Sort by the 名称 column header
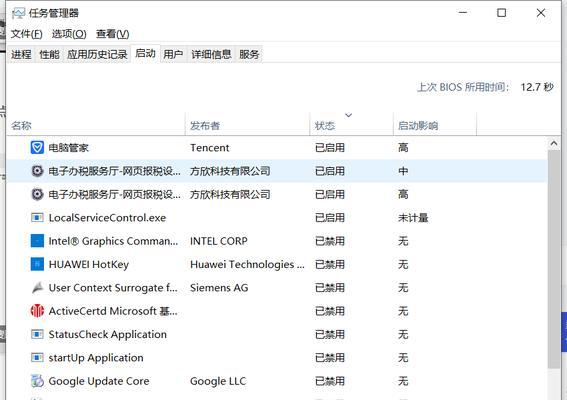The height and width of the screenshot is (400, 567). pyautogui.click(x=95, y=125)
